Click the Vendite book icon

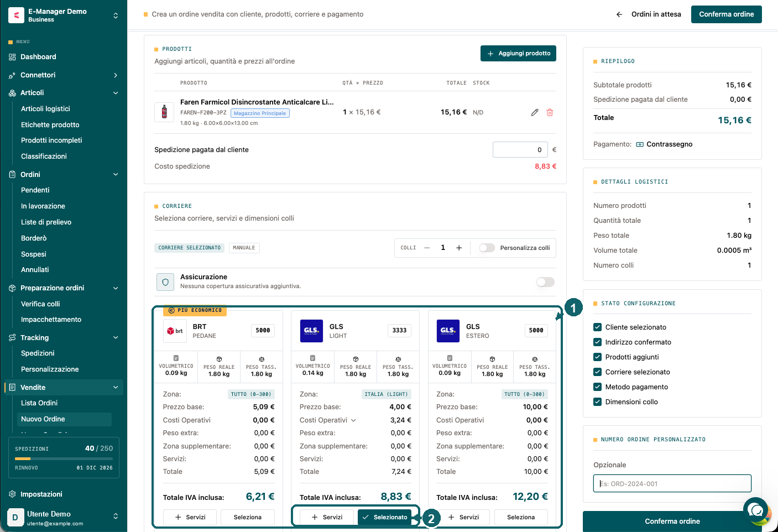12,388
